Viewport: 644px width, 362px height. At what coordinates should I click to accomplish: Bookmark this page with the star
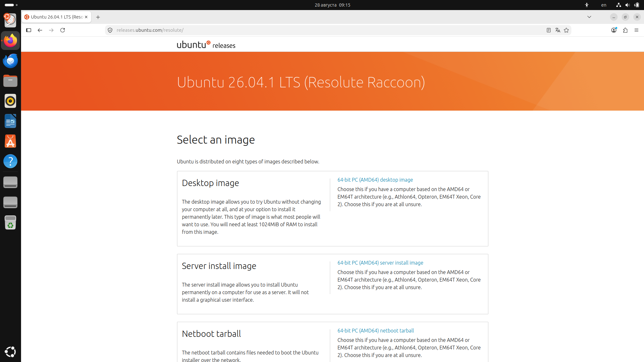point(566,30)
